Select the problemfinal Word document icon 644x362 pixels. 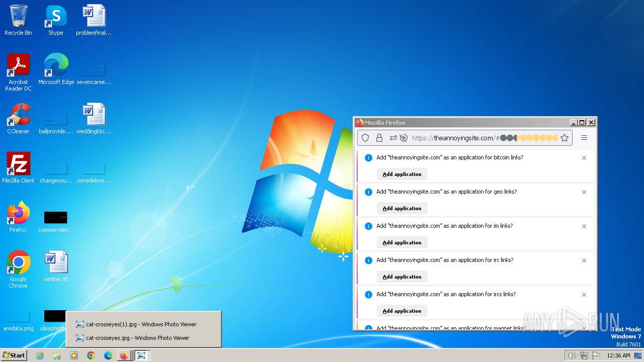94,20
